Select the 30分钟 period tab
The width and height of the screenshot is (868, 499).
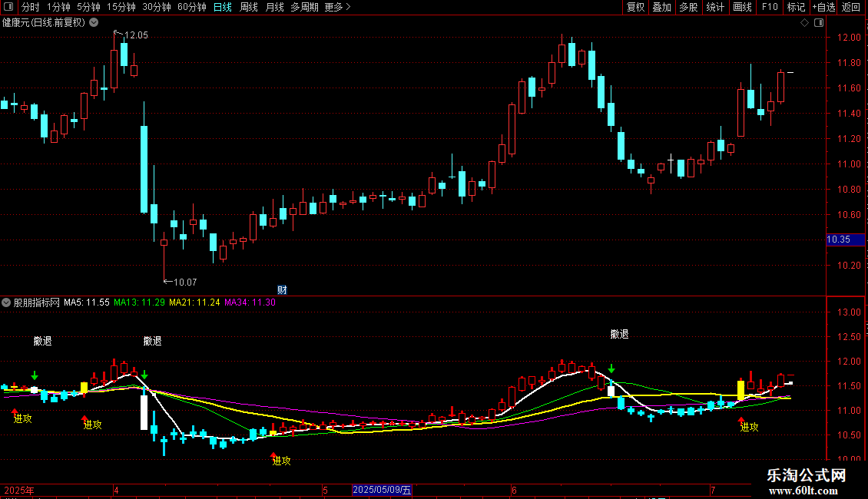157,7
